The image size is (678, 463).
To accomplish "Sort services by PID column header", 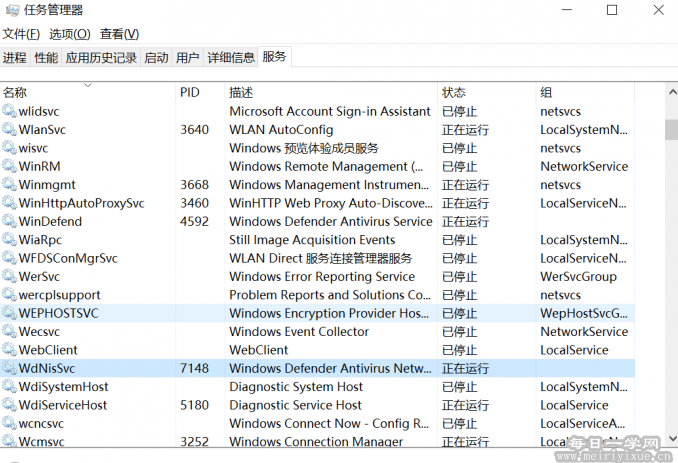I will click(x=200, y=92).
